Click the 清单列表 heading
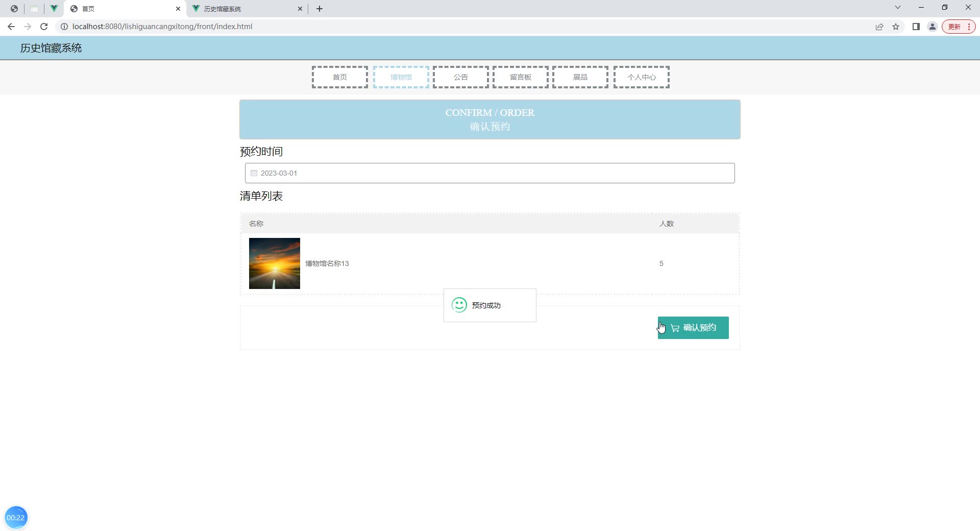Screen dimensions: 980x531 click(x=261, y=196)
